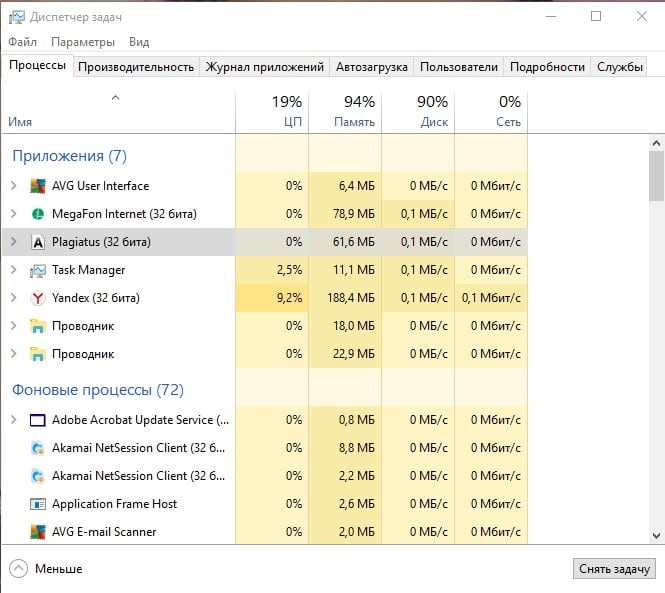Image resolution: width=665 pixels, height=593 pixels.
Task: Click the AVG User Interface icon
Action: [38, 186]
